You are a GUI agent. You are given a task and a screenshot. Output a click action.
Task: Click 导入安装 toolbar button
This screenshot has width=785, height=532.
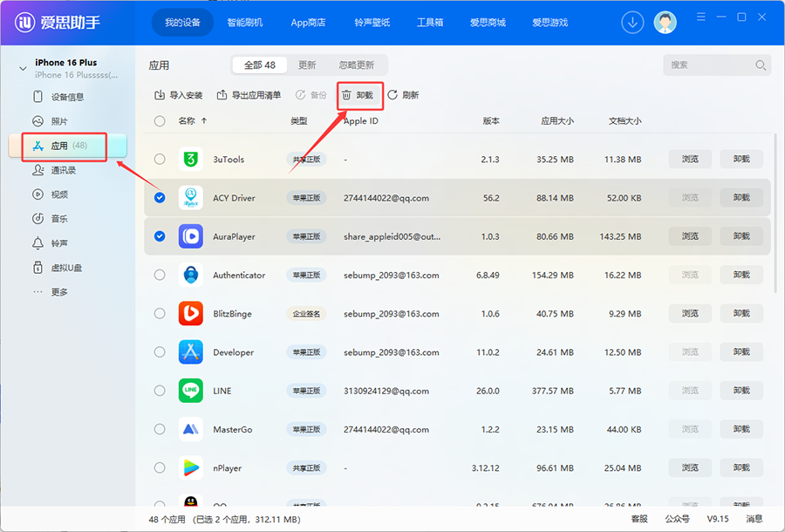tap(178, 95)
